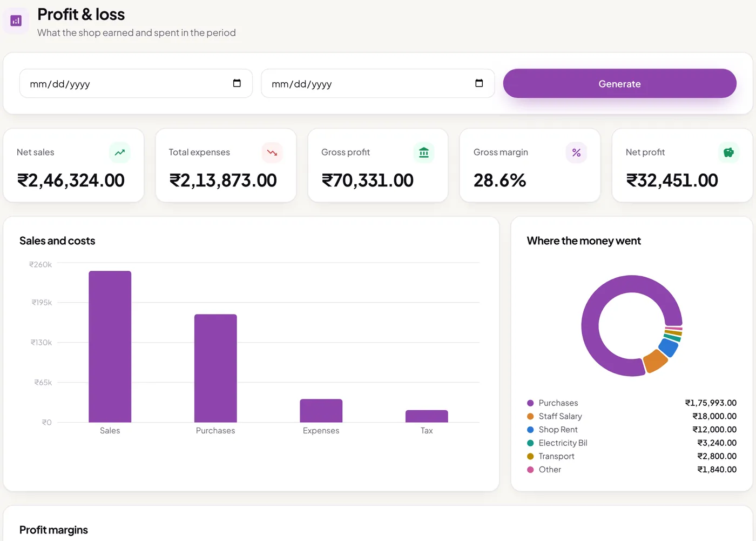The height and width of the screenshot is (541, 756).
Task: Click the Transport legend dot
Action: tap(530, 456)
